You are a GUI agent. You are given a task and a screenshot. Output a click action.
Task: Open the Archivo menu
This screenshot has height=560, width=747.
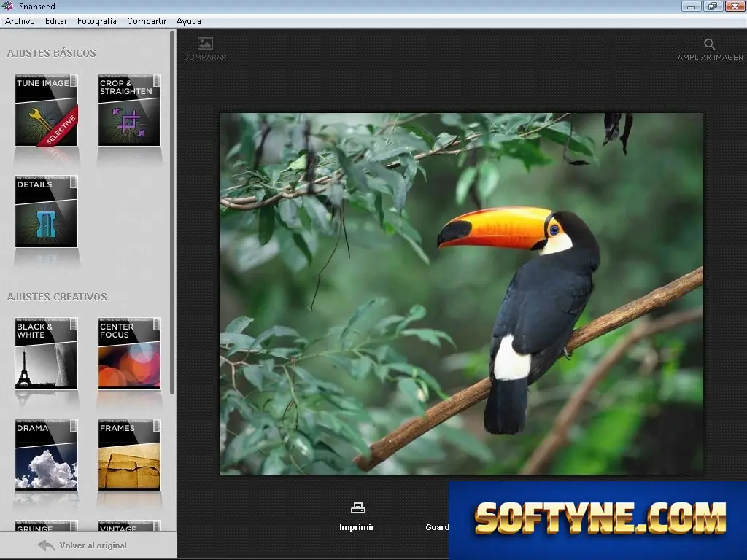20,21
